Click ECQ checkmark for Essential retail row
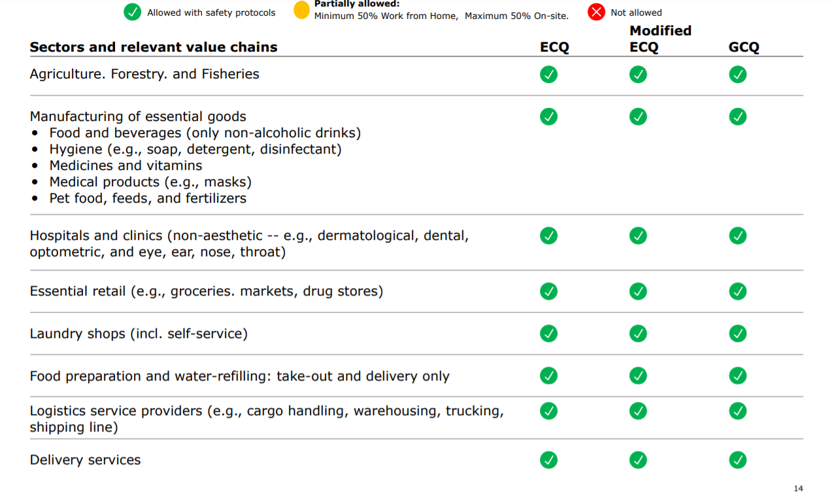 point(548,291)
